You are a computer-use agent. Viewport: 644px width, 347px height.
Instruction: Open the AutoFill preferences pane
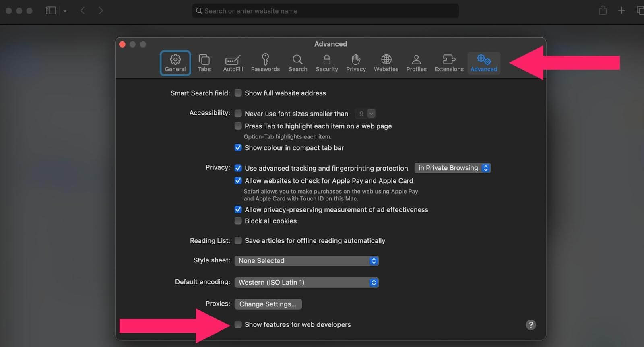(233, 63)
